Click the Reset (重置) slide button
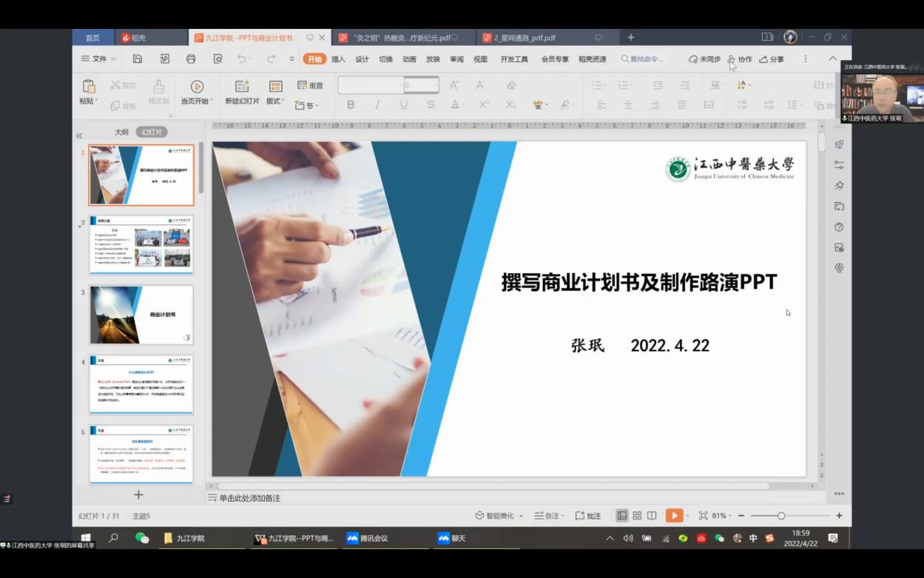The width and height of the screenshot is (924, 578). coord(310,86)
